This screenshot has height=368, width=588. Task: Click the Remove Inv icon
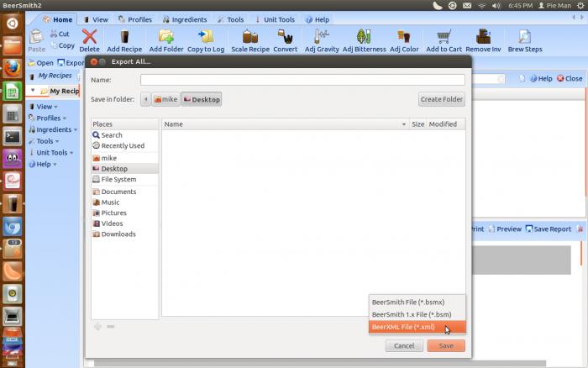pyautogui.click(x=483, y=40)
